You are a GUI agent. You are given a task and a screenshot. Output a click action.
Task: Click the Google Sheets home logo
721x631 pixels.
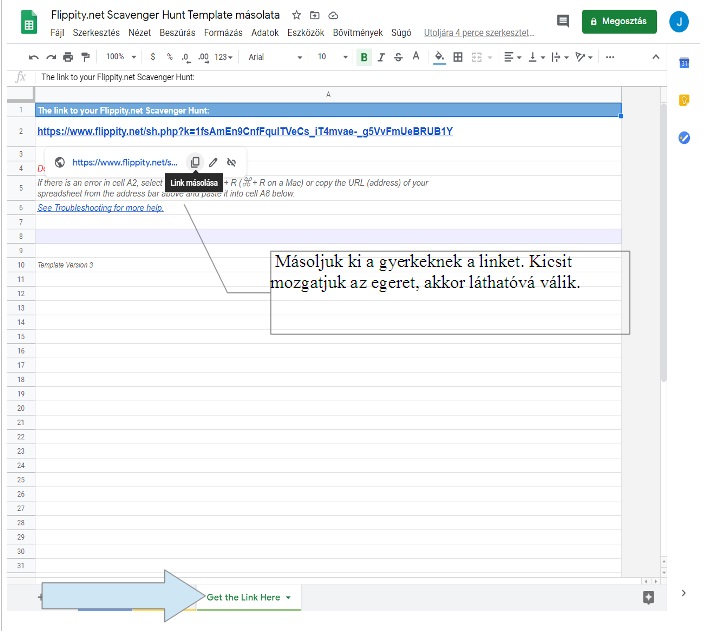[29, 22]
